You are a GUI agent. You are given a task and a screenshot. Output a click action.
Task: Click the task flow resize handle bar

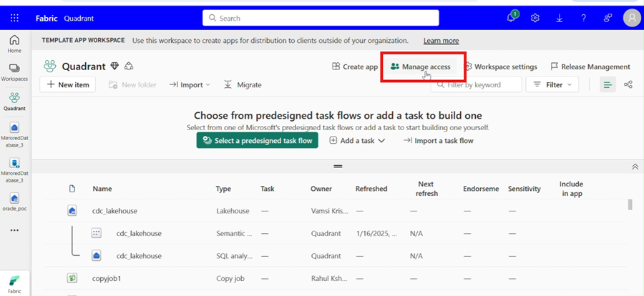(338, 167)
